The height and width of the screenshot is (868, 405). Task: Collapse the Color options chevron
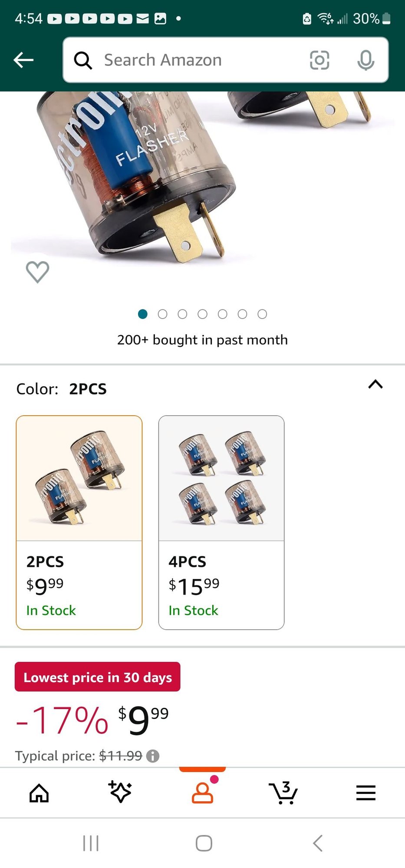tap(375, 385)
